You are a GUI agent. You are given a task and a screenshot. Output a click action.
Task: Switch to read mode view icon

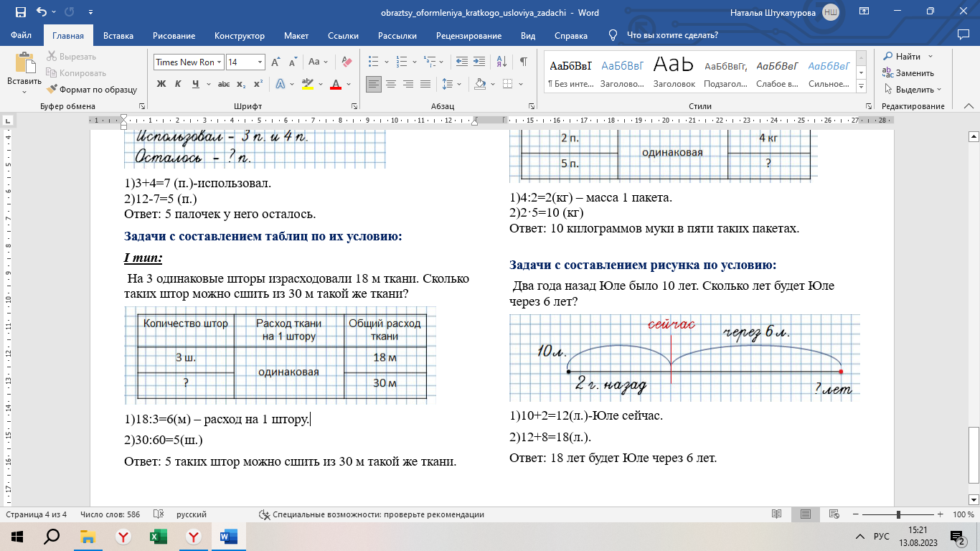[x=776, y=514]
